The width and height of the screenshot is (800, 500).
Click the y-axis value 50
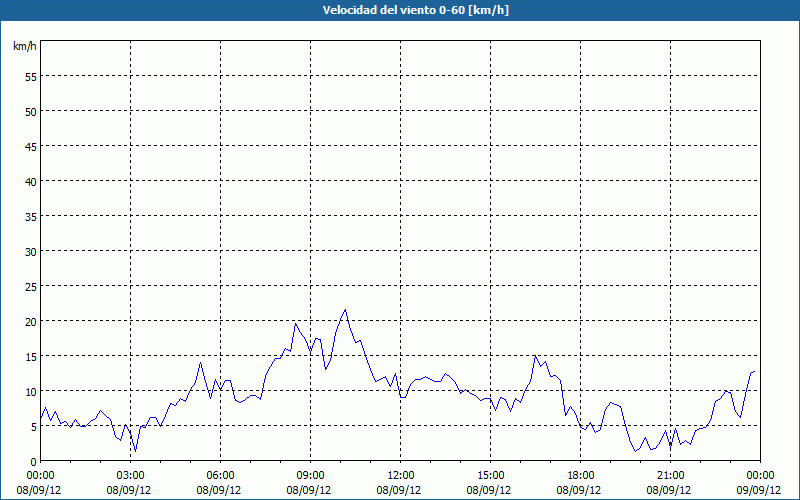click(x=31, y=111)
